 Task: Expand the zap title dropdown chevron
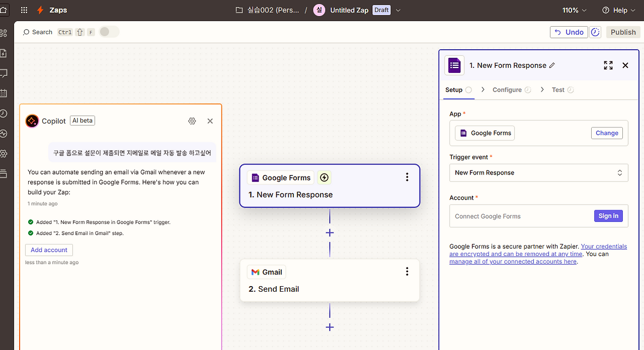(398, 10)
